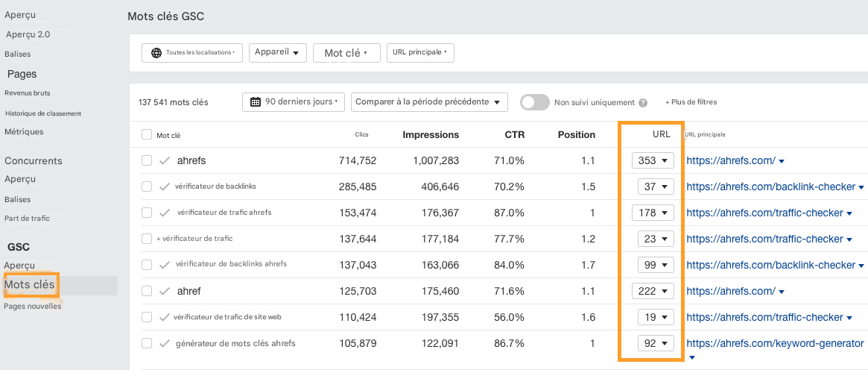Click the 714,752 clicks value
Image resolution: width=868 pixels, height=370 pixels.
coord(358,160)
